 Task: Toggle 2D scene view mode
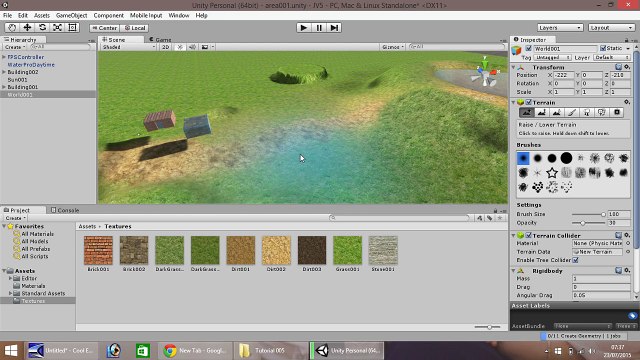(165, 47)
